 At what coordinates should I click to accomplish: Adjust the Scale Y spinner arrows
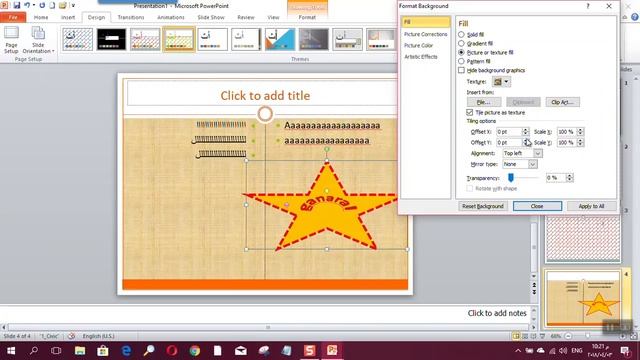pyautogui.click(x=580, y=142)
